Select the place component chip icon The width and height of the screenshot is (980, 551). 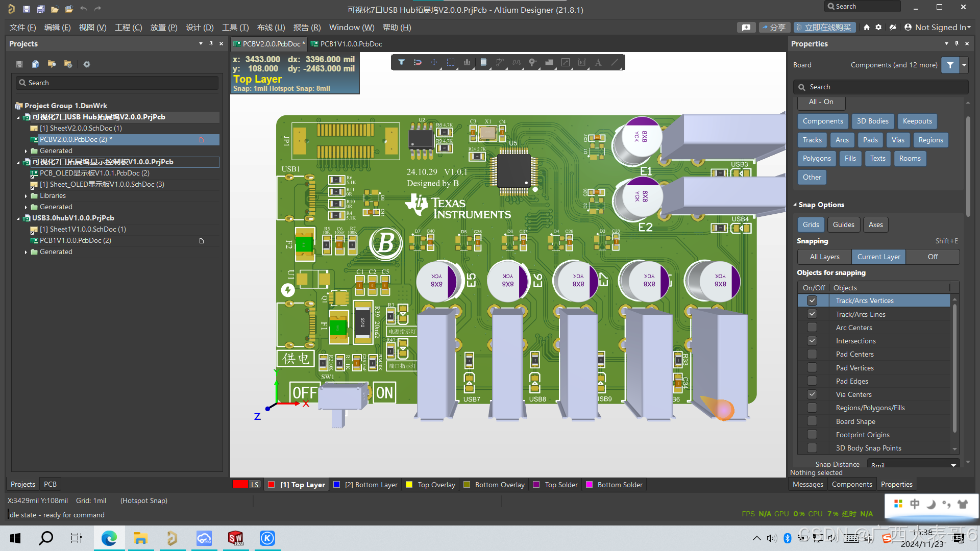[483, 62]
